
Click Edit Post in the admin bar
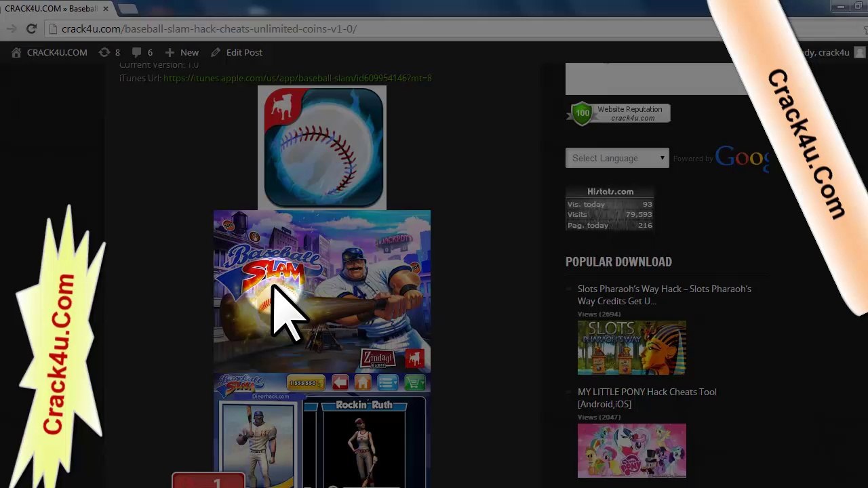click(x=237, y=52)
